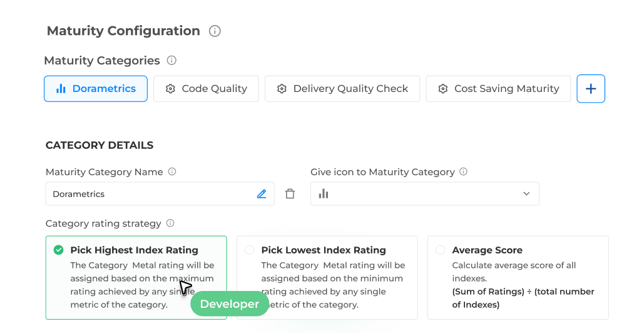Image resolution: width=644 pixels, height=336 pixels.
Task: Switch to the Dorametrics category tab
Action: coord(96,89)
